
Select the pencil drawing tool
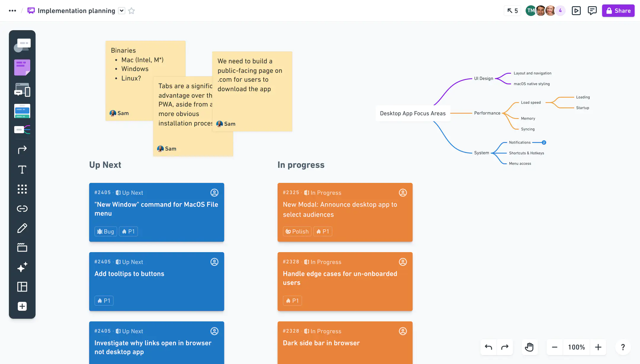pyautogui.click(x=22, y=228)
